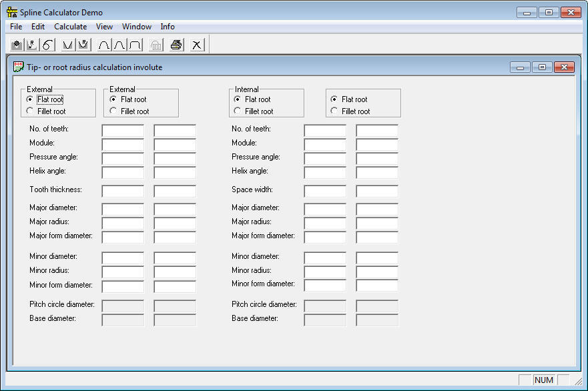Viewport: 588px width, 391px height.
Task: Click the Internal Module entry box
Action: (x=324, y=143)
